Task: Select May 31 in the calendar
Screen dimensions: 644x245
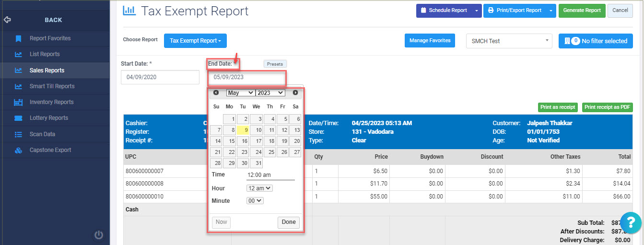Action: (x=257, y=163)
